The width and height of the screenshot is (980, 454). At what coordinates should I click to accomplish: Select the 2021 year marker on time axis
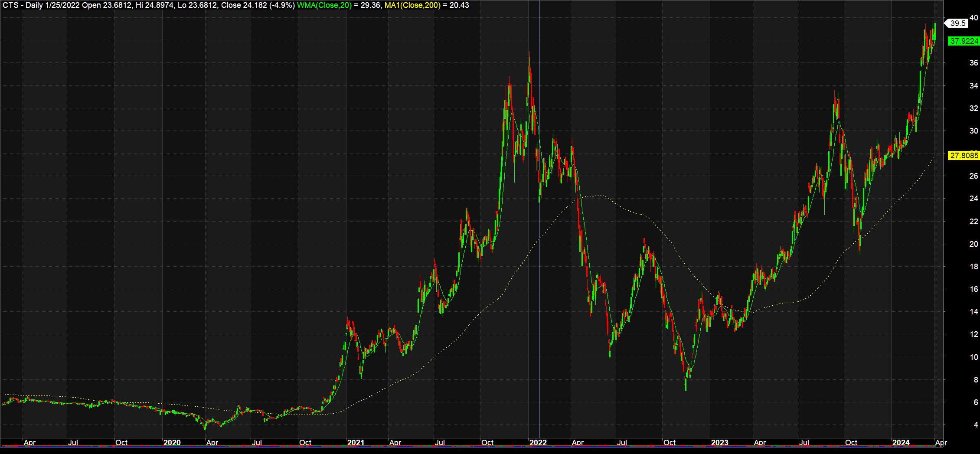point(356,443)
